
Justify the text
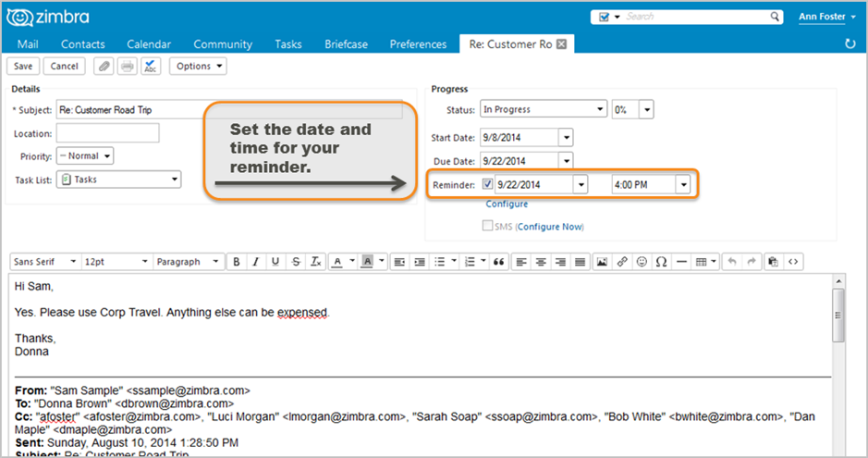581,262
